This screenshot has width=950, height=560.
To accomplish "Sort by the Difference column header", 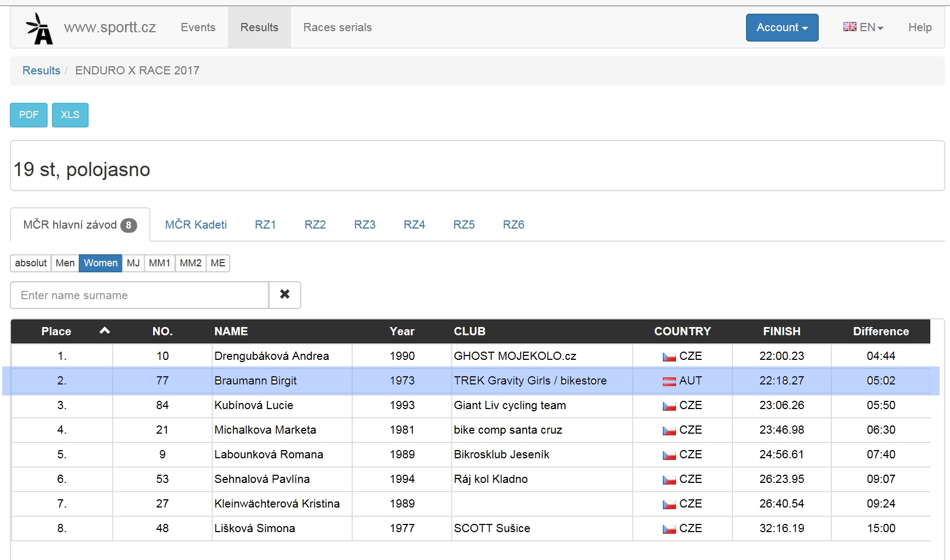I will (x=881, y=331).
